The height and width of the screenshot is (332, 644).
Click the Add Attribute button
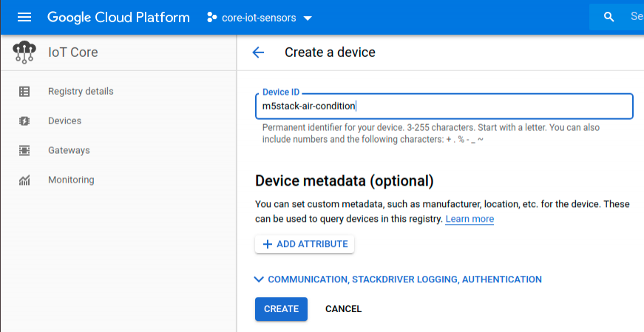pyautogui.click(x=305, y=244)
